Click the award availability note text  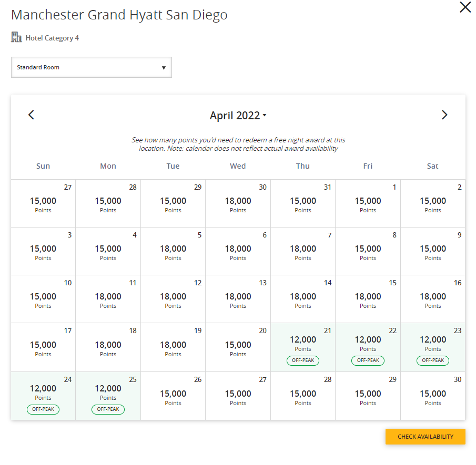click(238, 144)
